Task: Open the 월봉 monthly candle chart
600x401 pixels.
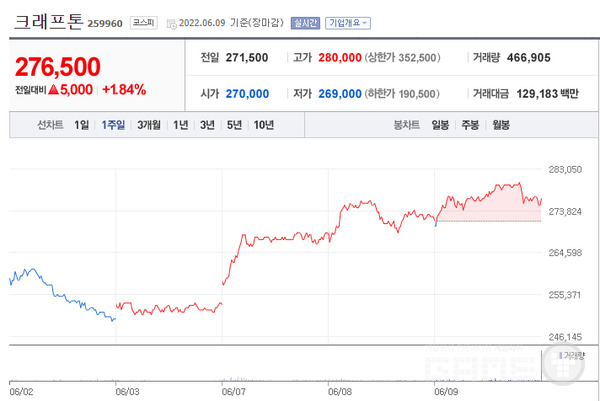Action: [x=500, y=125]
